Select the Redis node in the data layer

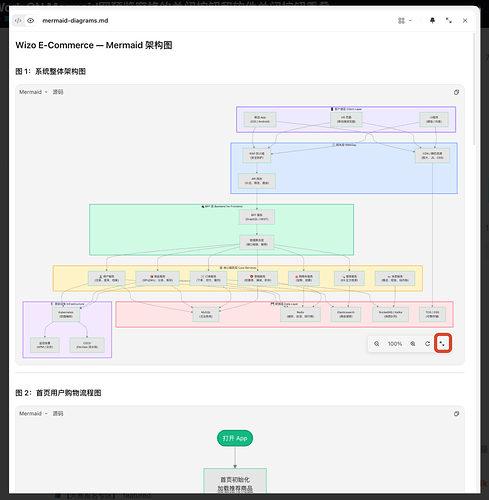300,314
